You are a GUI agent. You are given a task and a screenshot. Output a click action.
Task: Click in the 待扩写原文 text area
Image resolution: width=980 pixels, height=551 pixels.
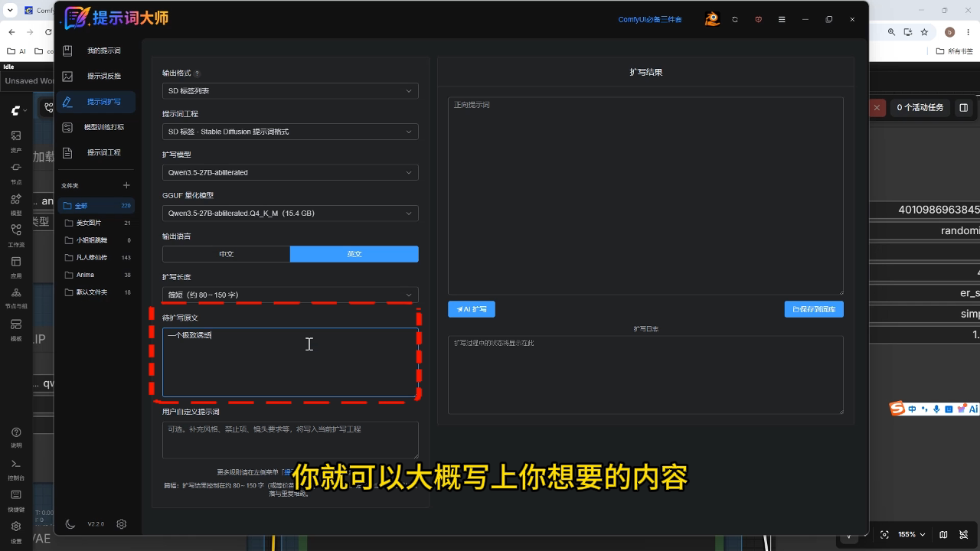pos(290,362)
